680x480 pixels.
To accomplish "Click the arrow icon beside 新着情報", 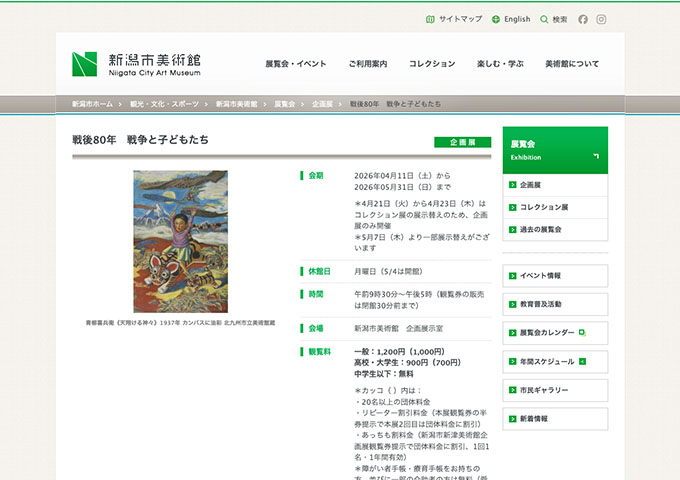I will point(513,419).
